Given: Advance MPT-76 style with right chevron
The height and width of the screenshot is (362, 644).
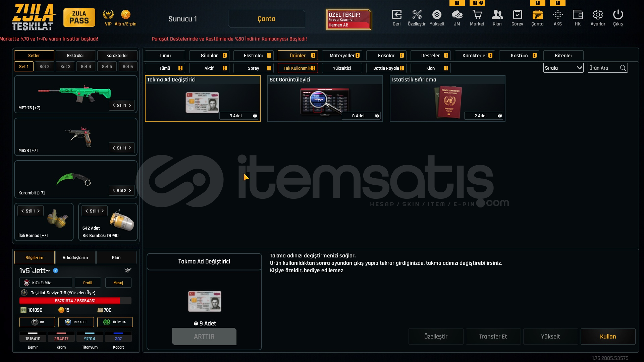Looking at the screenshot, I should 130,105.
